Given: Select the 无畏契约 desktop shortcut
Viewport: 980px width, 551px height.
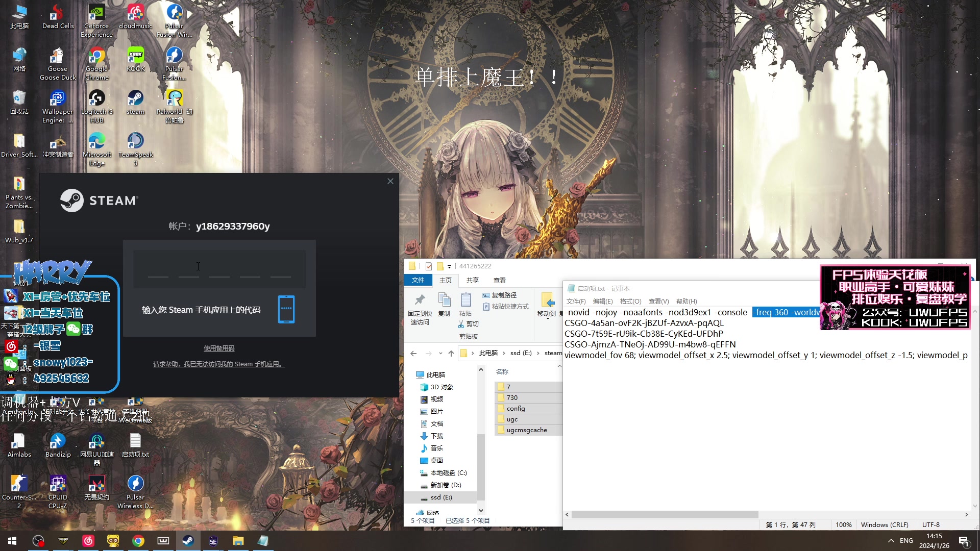Looking at the screenshot, I should click(x=96, y=488).
